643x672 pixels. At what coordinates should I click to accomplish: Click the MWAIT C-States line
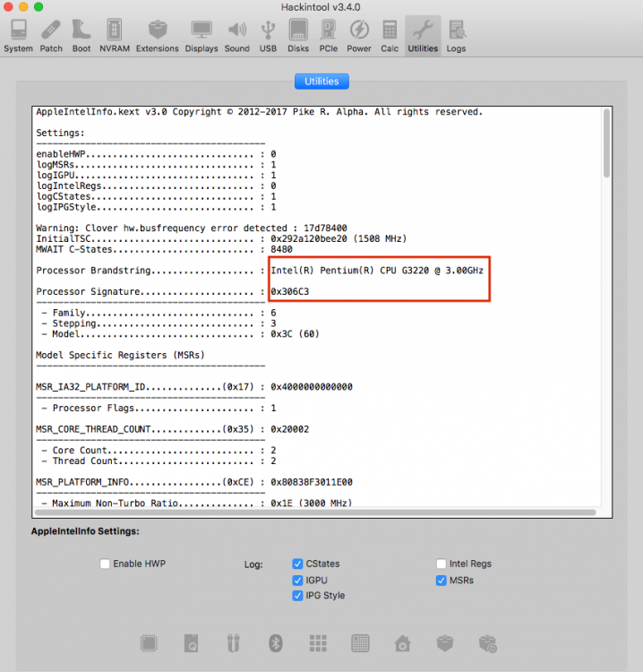pos(164,249)
